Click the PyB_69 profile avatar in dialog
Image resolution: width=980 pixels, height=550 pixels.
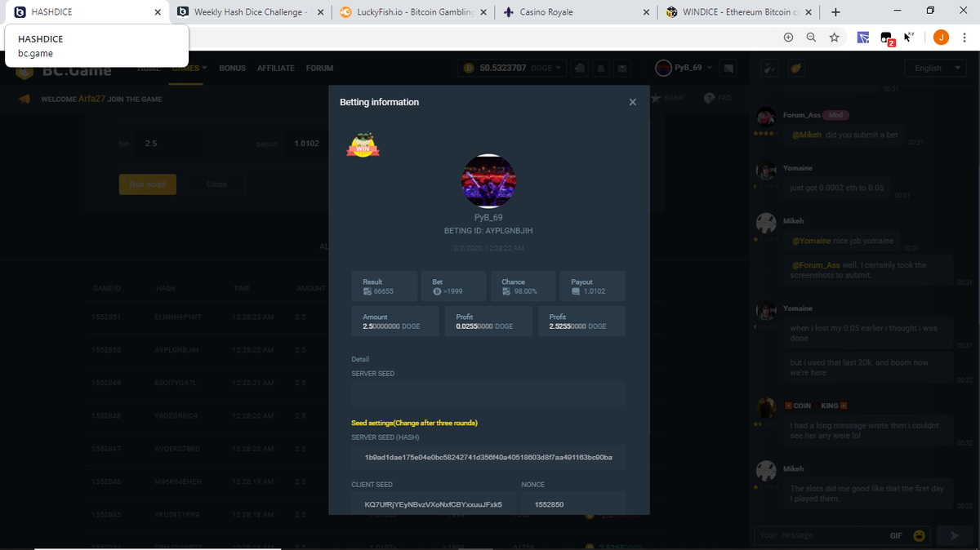coord(488,180)
